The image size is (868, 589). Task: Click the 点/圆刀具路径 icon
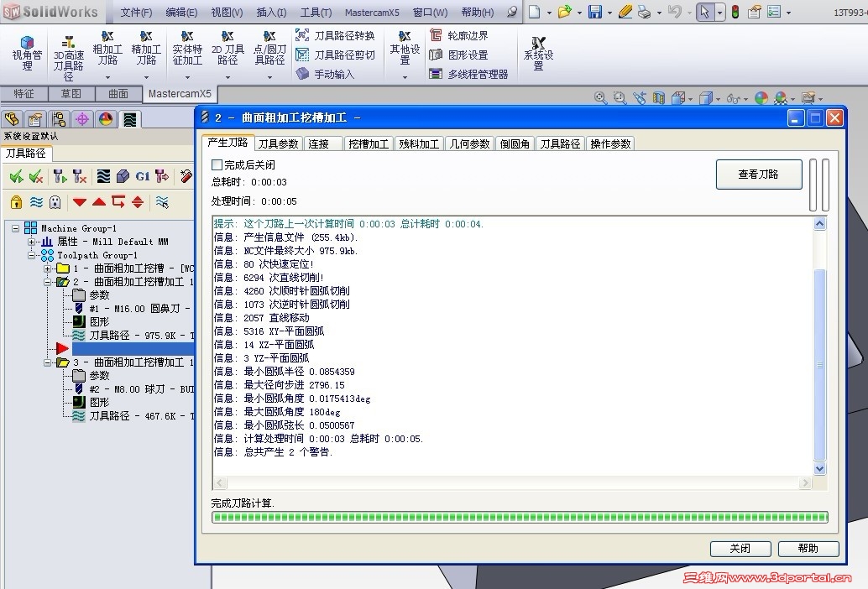pos(269,49)
